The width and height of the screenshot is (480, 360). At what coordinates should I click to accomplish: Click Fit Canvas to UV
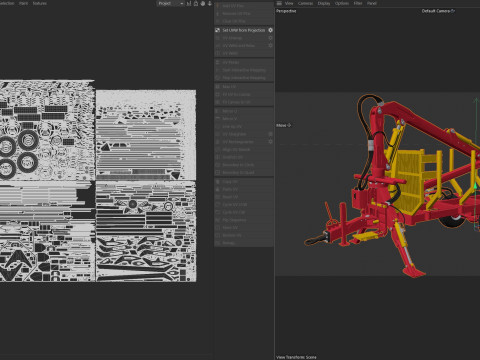244,102
